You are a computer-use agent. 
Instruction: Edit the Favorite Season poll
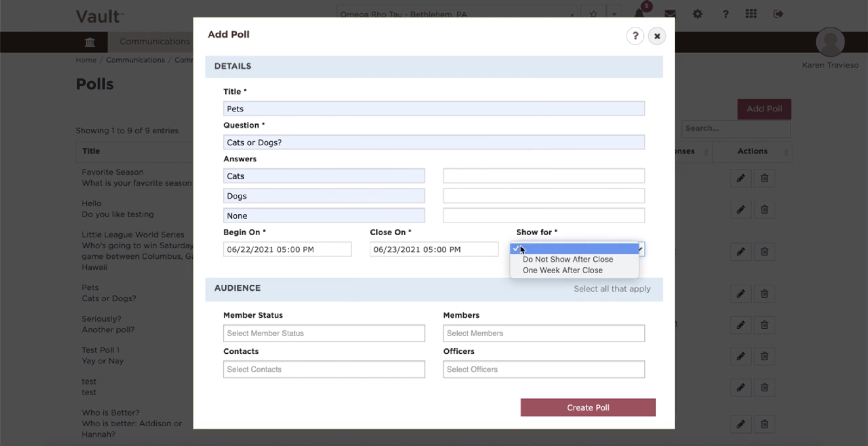[x=741, y=178]
